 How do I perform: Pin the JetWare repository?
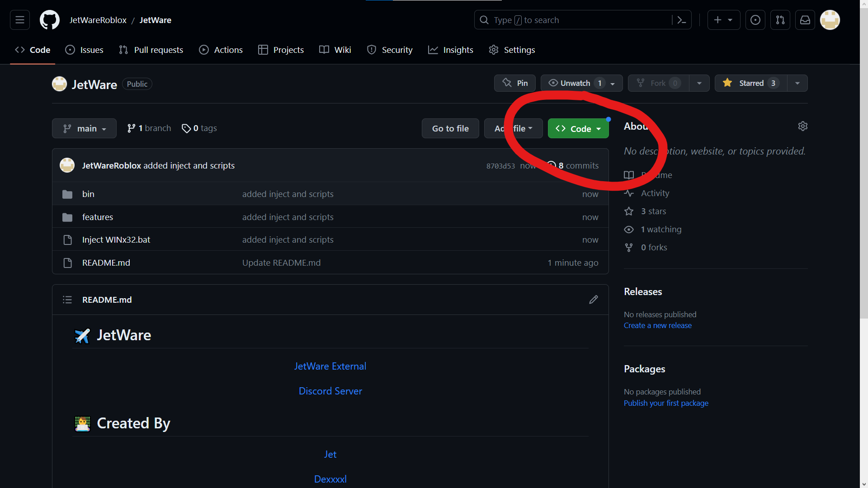point(515,83)
